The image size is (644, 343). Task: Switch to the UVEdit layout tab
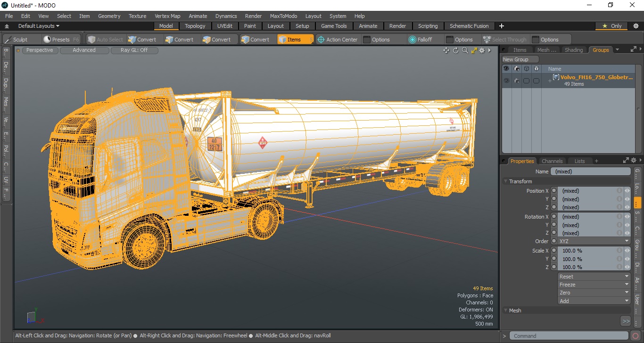click(224, 26)
